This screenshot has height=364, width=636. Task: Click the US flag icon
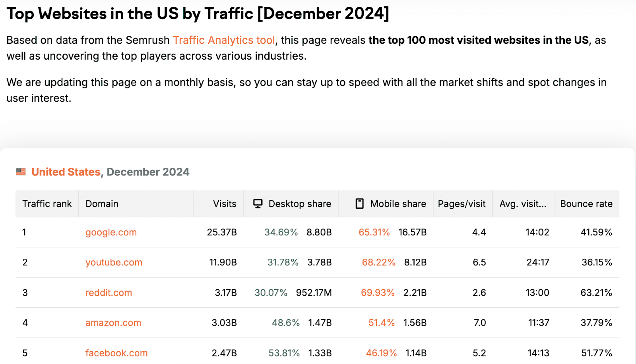[x=21, y=172]
